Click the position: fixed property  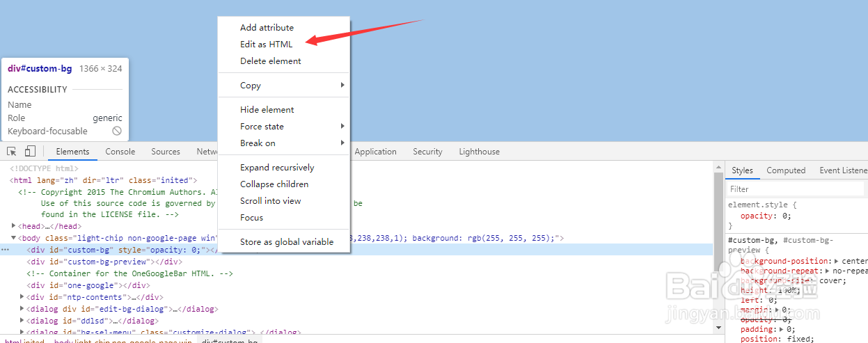[777, 339]
